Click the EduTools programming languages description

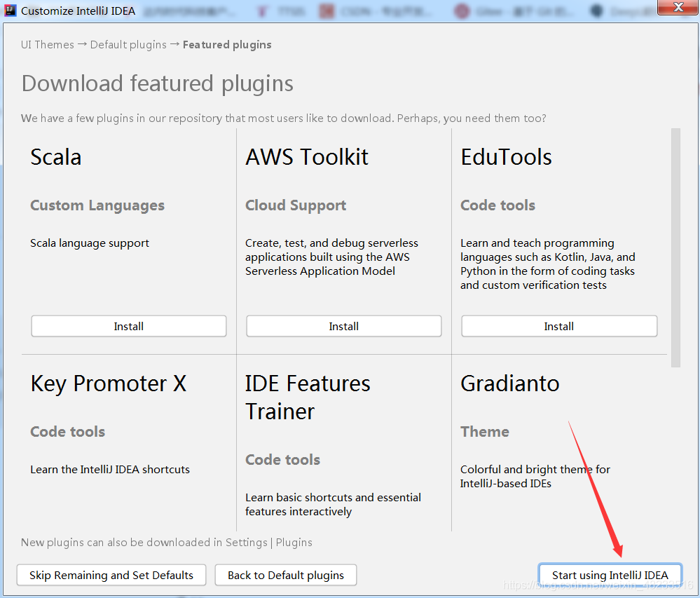548,264
